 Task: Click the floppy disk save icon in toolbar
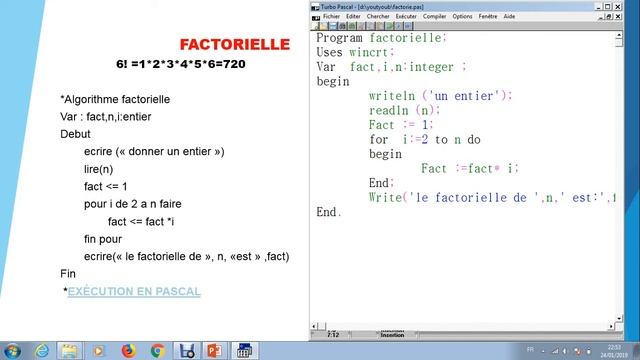pos(333,26)
